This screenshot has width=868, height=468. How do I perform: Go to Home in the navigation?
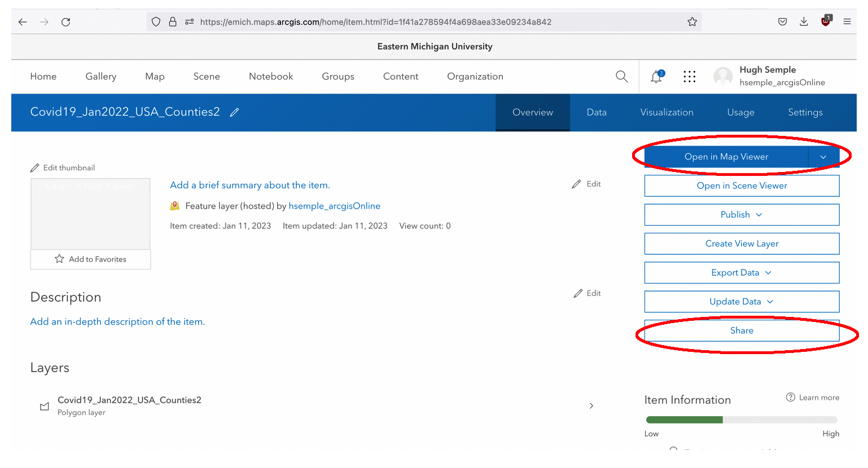coord(43,77)
